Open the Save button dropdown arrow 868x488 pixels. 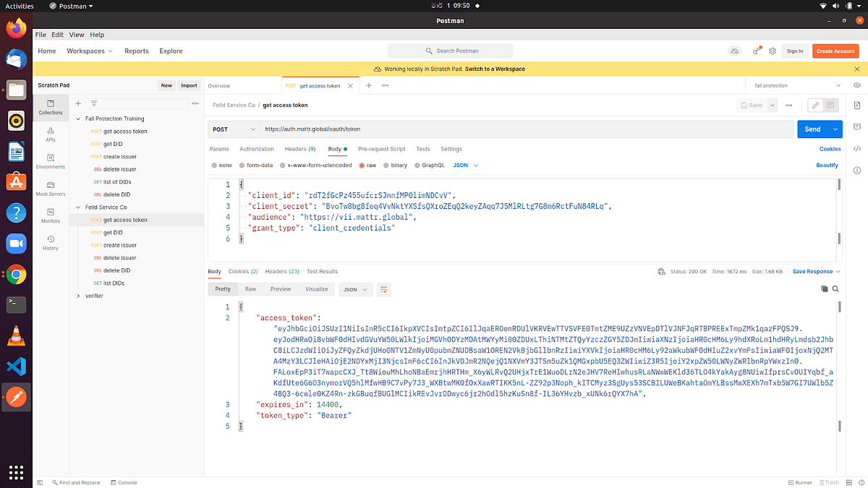pos(773,105)
